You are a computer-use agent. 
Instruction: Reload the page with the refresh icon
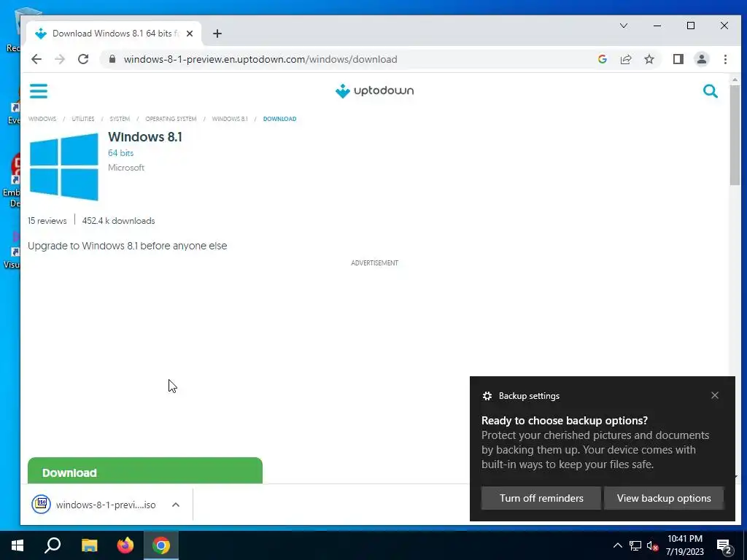click(x=83, y=59)
